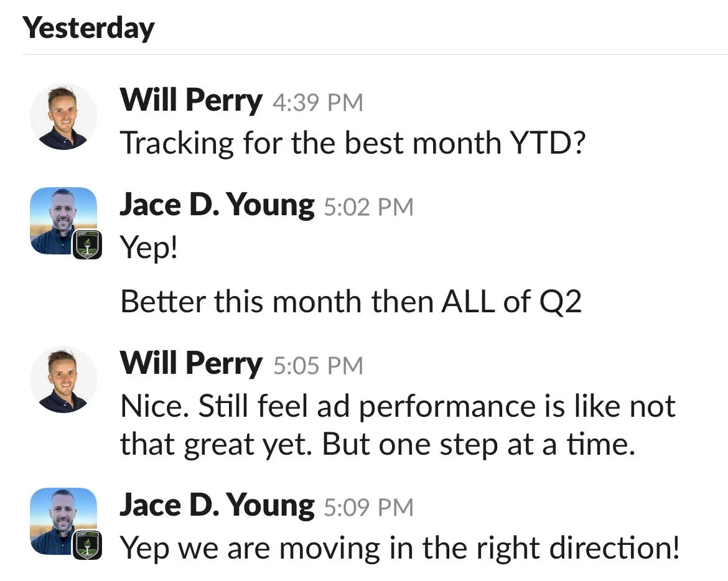This screenshot has height=581, width=728.
Task: Click Will Perry's name on 4:39 PM message
Action: 191,100
